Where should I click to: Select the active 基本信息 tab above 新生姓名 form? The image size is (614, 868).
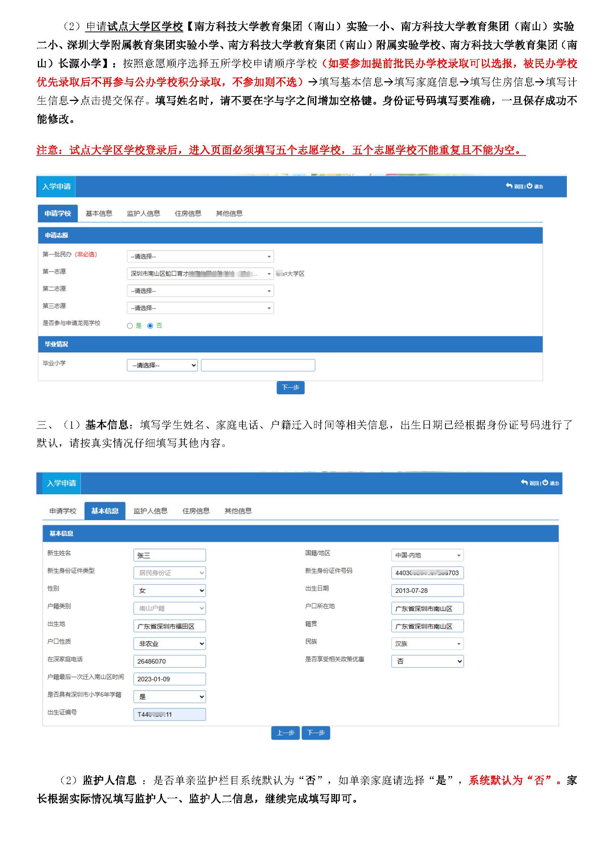coord(105,511)
